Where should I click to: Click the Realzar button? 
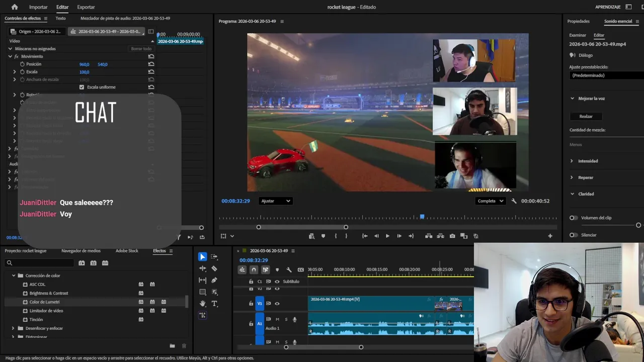[x=586, y=116]
